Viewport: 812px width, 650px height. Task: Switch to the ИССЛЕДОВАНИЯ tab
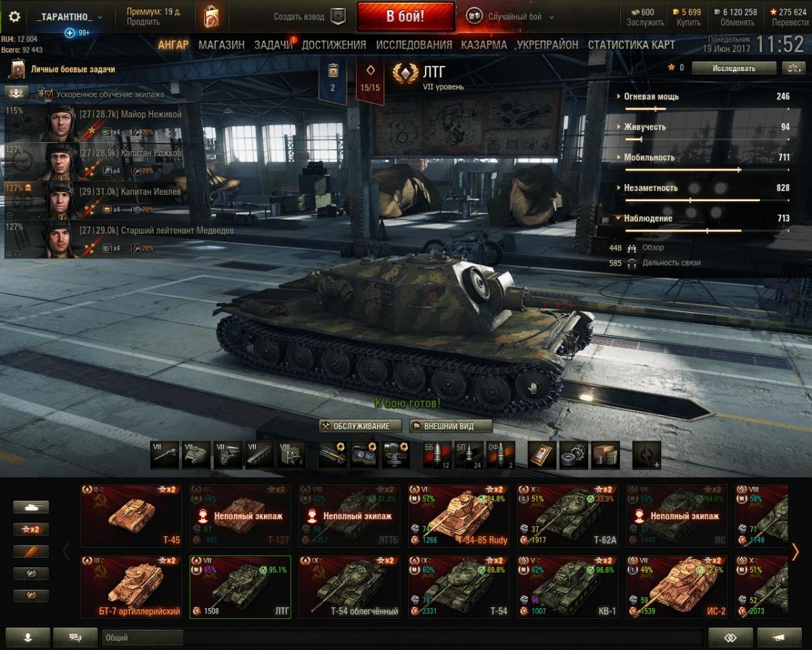(414, 45)
